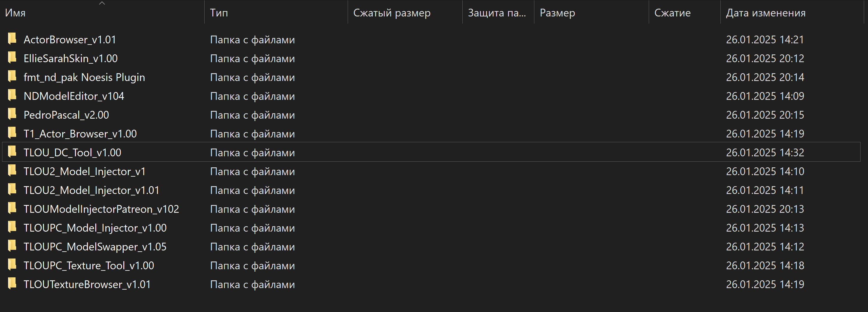This screenshot has width=868, height=312.
Task: Sort by the Дата изменения column header
Action: (765, 13)
